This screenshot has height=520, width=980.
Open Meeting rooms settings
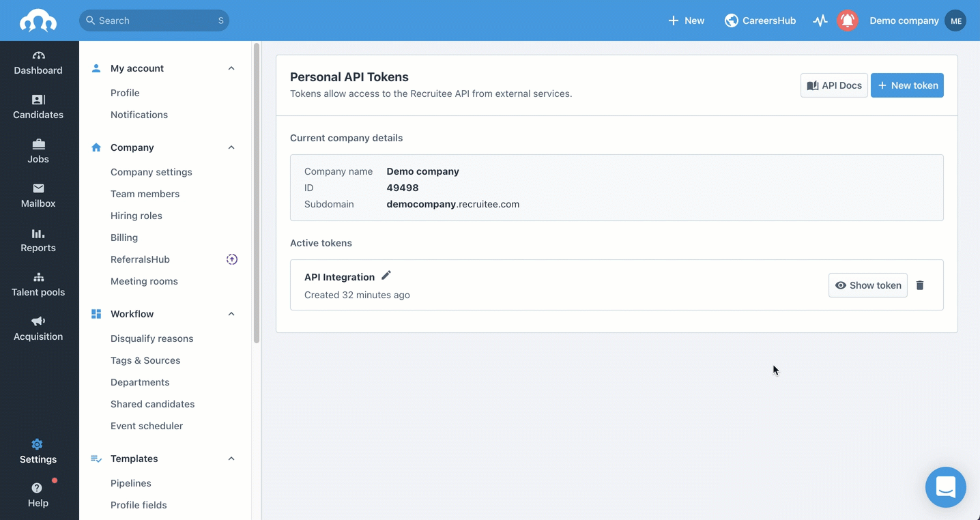tap(144, 281)
